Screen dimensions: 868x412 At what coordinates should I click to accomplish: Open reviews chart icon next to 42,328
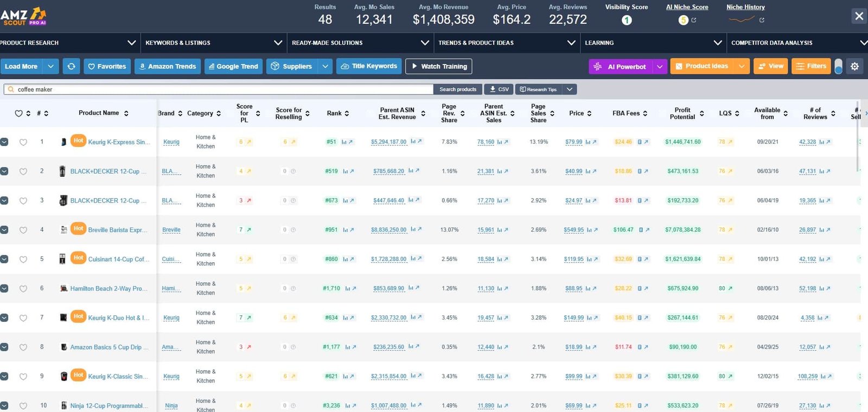point(821,142)
